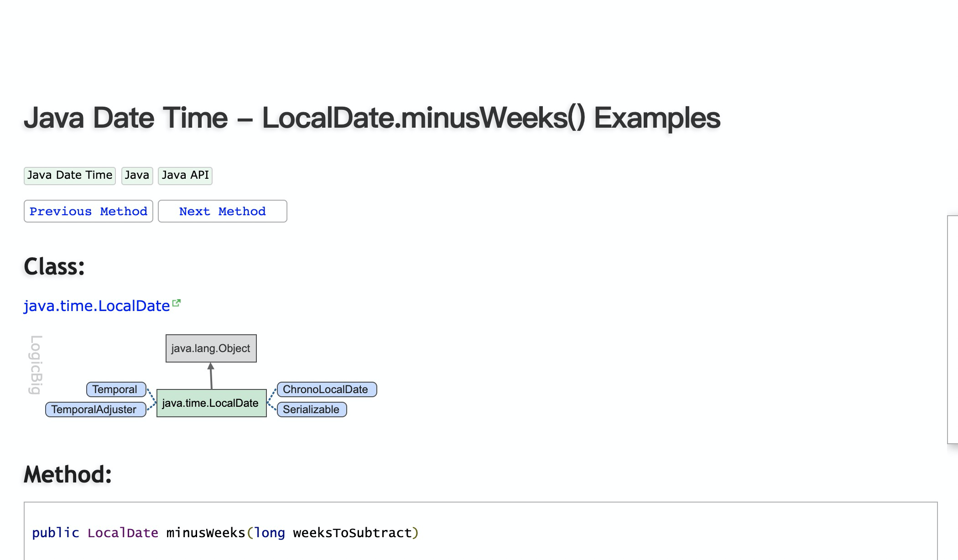Click the Temporal interface node
The height and width of the screenshot is (560, 958).
pyautogui.click(x=116, y=389)
